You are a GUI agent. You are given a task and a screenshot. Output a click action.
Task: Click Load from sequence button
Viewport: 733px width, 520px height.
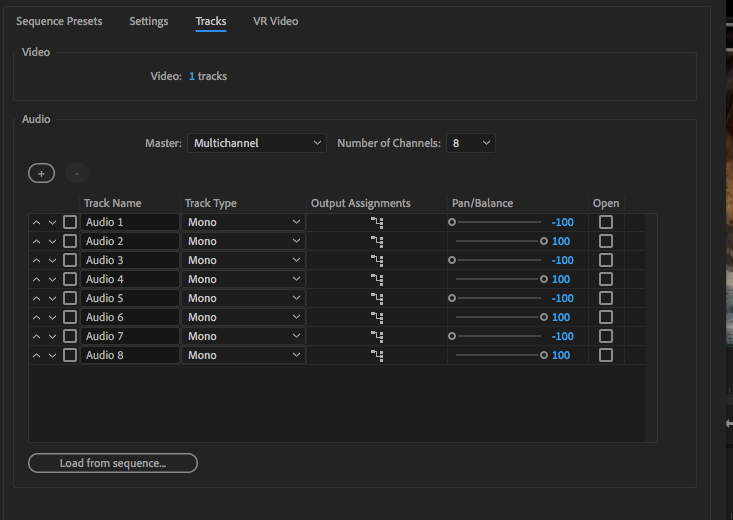[113, 463]
